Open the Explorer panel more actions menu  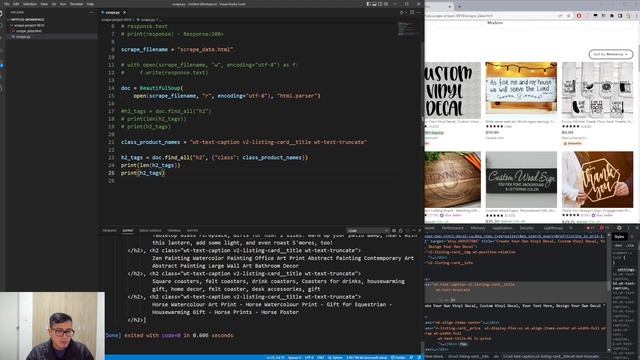pos(91,13)
